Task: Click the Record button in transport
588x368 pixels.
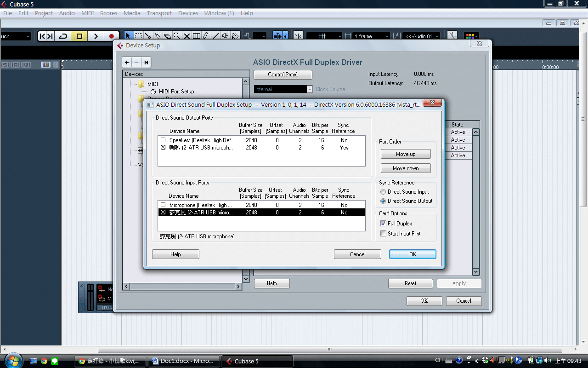Action: point(111,36)
